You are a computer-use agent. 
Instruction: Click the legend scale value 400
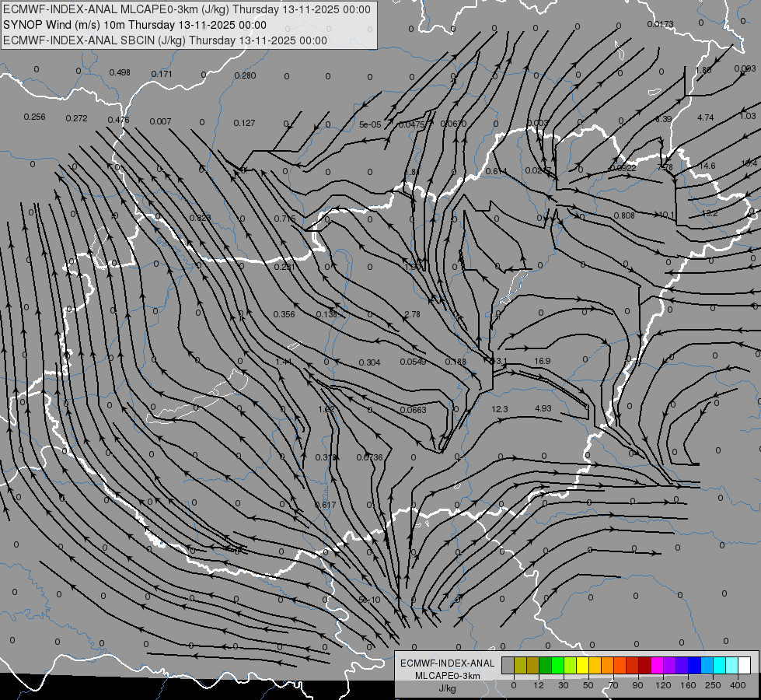coord(738,685)
